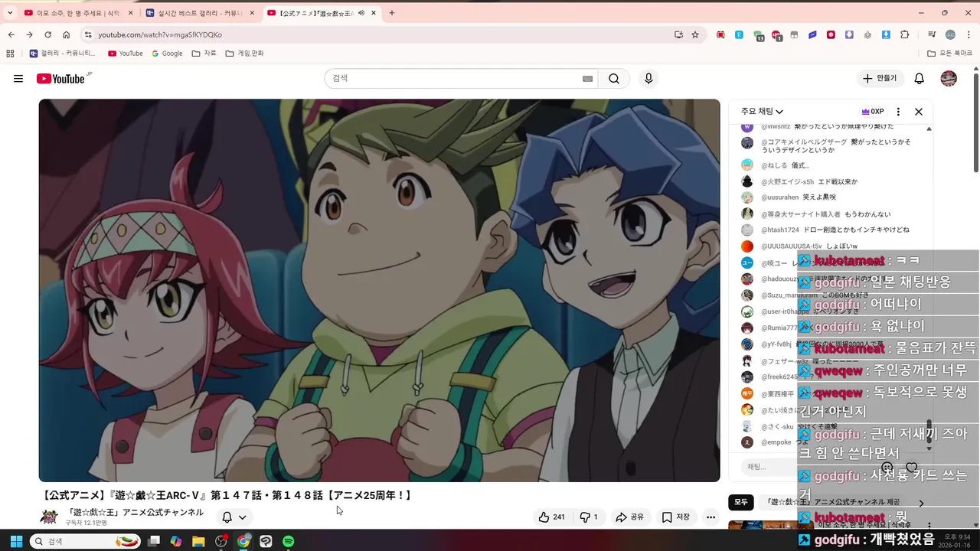The image size is (980, 551).
Task: Open the Google bookmark
Action: [167, 54]
